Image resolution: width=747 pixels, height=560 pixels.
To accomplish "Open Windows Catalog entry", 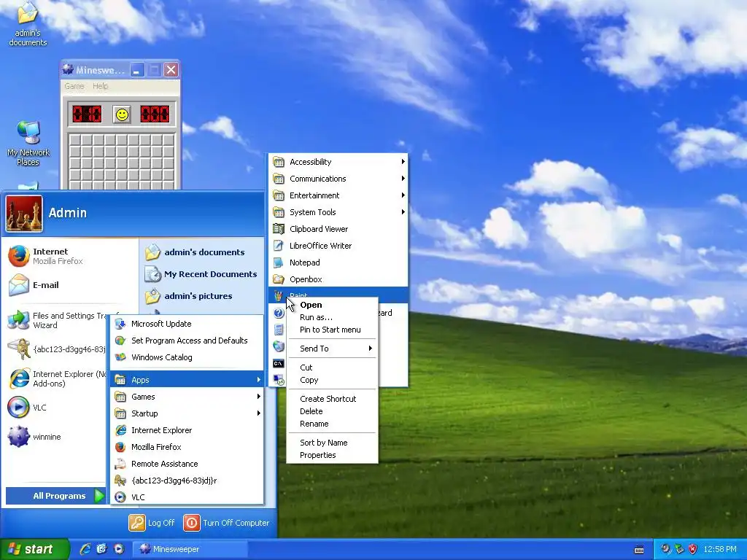I will click(187, 357).
